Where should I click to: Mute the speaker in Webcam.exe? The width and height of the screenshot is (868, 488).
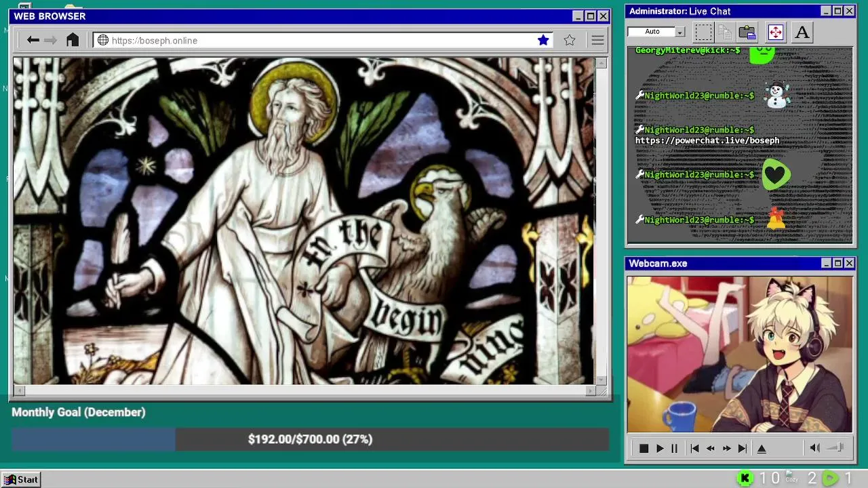click(x=814, y=447)
